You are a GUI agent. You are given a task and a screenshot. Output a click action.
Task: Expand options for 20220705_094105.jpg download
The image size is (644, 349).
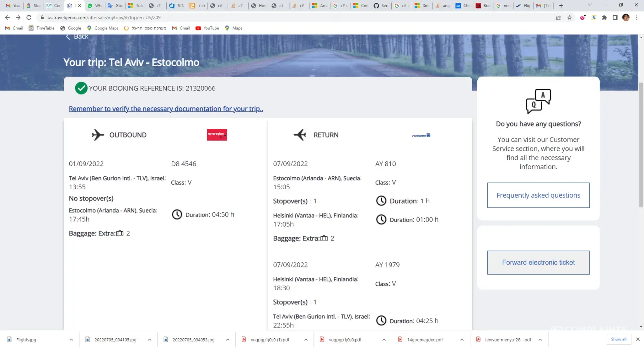(x=150, y=340)
